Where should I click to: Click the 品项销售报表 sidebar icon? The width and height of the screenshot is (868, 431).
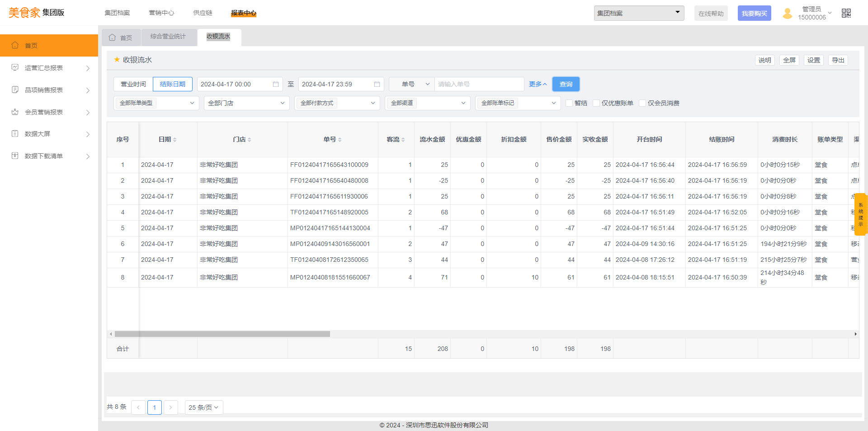click(15, 90)
